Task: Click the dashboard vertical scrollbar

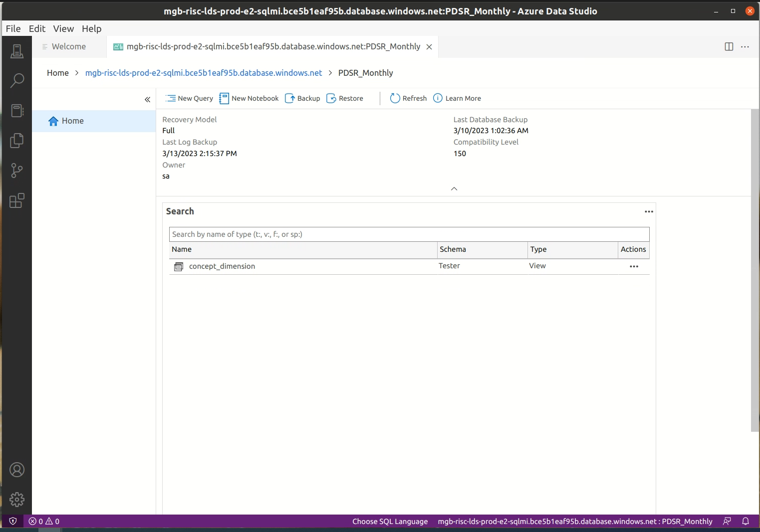Action: (755, 270)
